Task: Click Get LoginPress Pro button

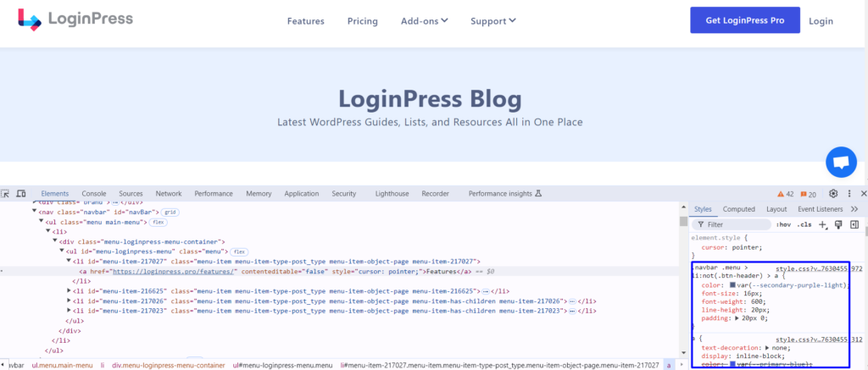Action: (744, 20)
